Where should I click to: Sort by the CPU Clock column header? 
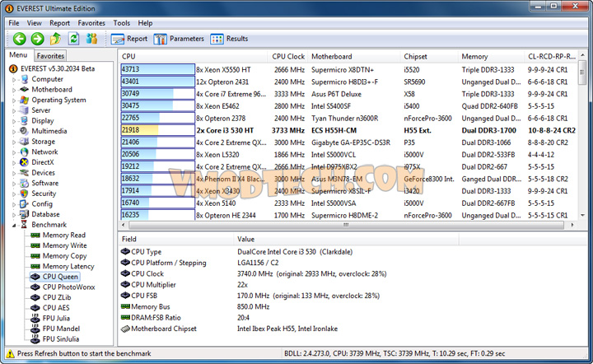point(287,56)
